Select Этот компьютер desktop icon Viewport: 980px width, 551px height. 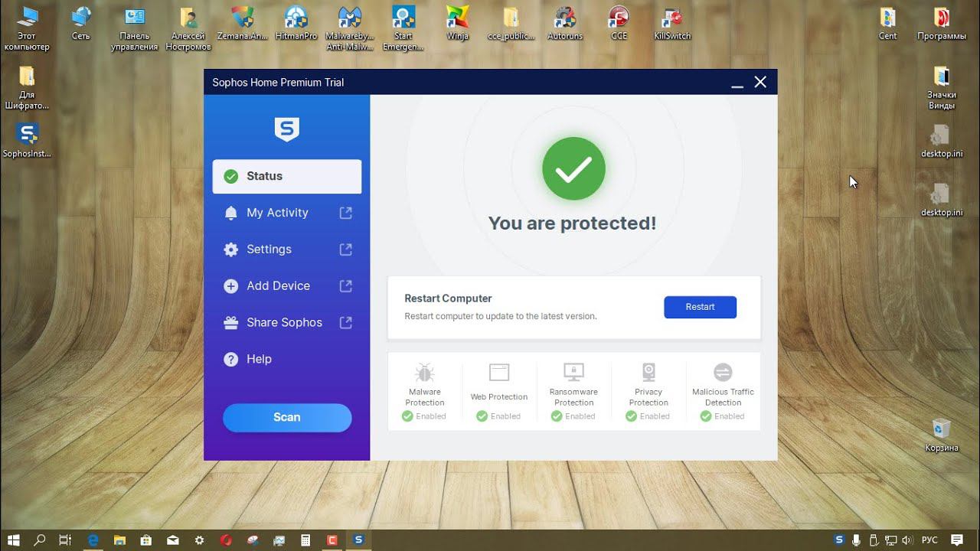click(27, 28)
